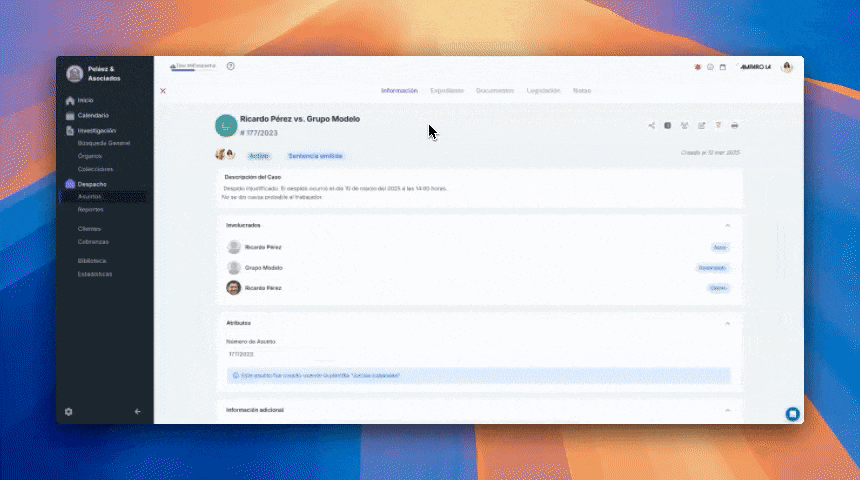The width and height of the screenshot is (860, 480).
Task: Click the Actor role badge
Action: (720, 247)
